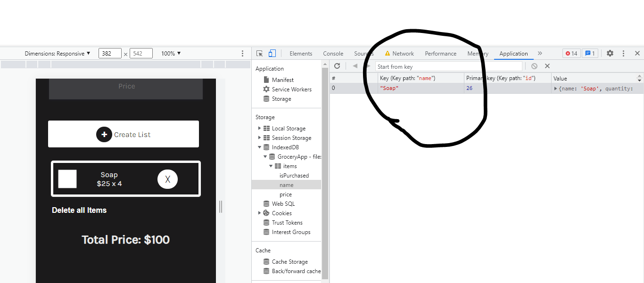Open DevTools three-dot customize menu
Screen dimensions: 644x283
(x=623, y=54)
